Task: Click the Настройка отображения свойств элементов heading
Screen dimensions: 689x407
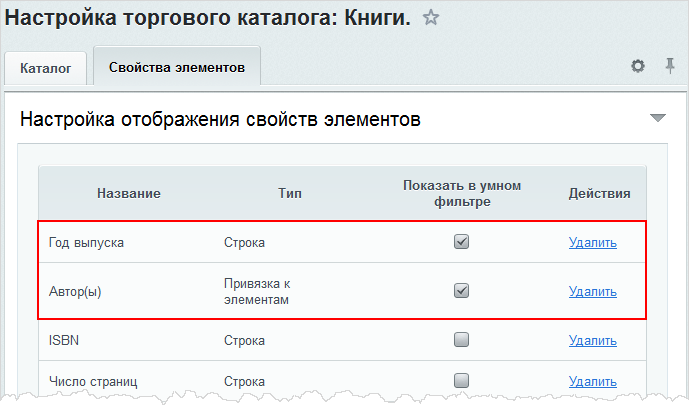Action: (x=220, y=119)
